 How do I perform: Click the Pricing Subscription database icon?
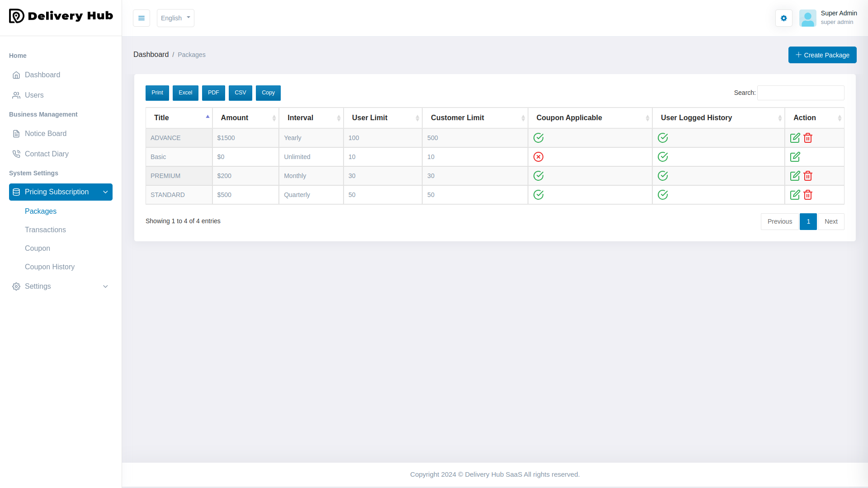click(x=16, y=192)
